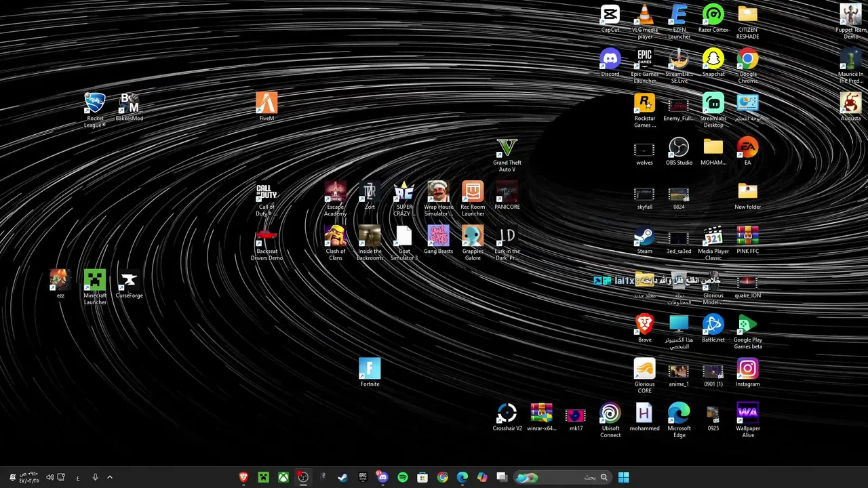
Task: Select the Ubisoft Connect desktop icon
Action: (x=610, y=421)
